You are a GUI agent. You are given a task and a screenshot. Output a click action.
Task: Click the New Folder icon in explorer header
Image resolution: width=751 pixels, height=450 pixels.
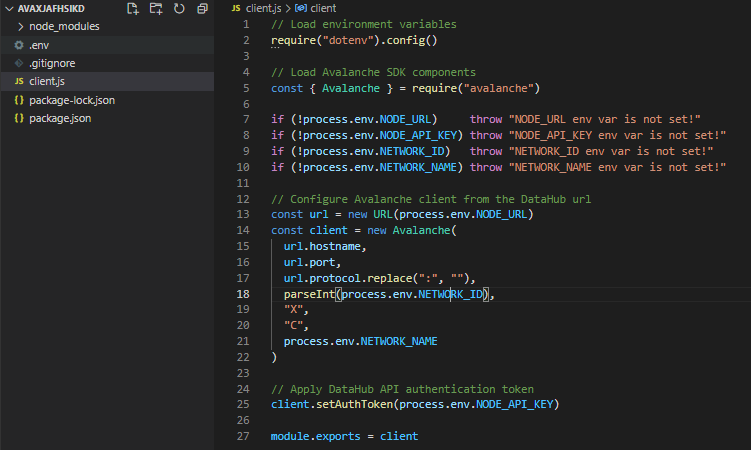pos(156,9)
